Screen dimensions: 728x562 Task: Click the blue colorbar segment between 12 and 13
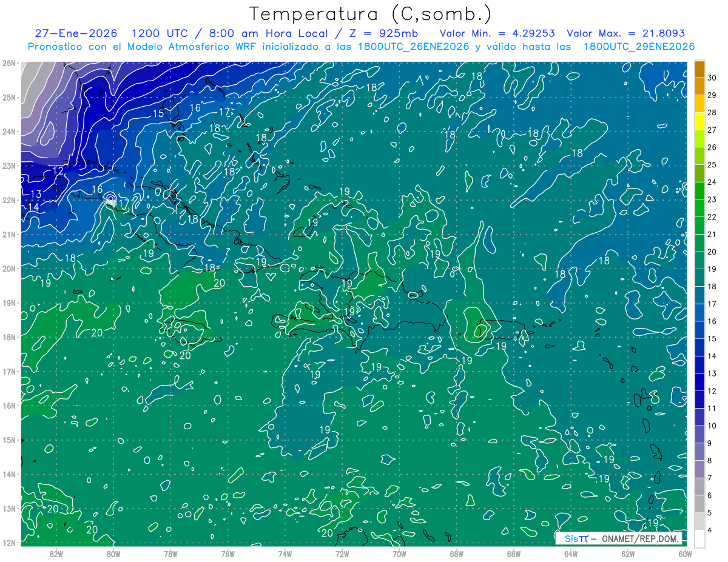pos(699,382)
